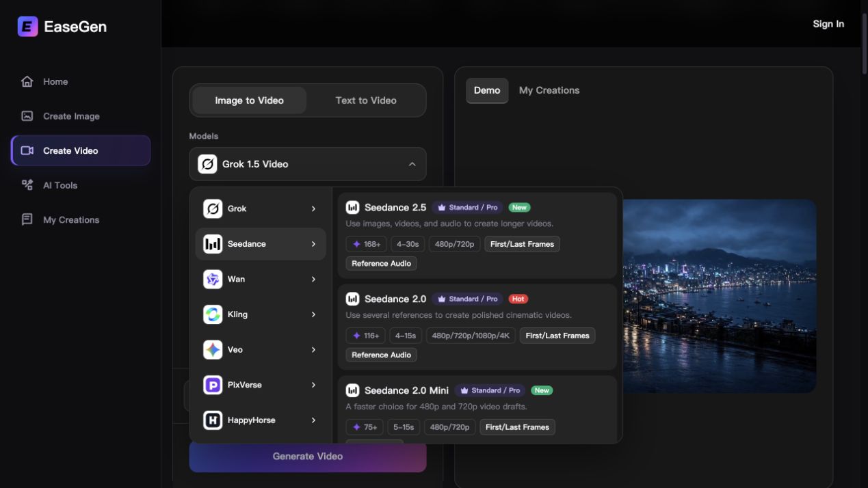This screenshot has height=488, width=868.
Task: Click the Create Image picture icon
Action: click(27, 116)
